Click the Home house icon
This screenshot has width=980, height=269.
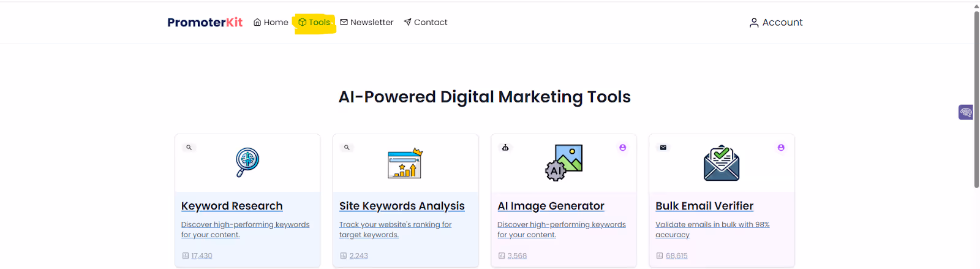coord(257,22)
